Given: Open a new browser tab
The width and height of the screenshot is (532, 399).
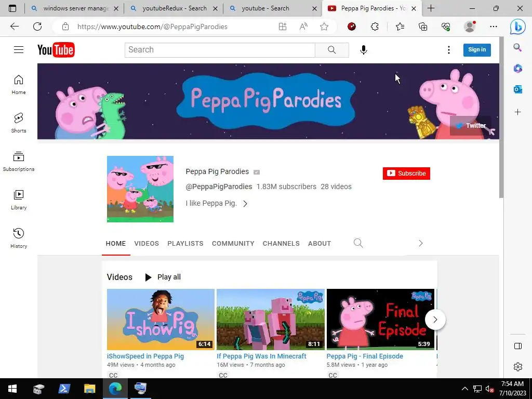Looking at the screenshot, I should (x=431, y=8).
